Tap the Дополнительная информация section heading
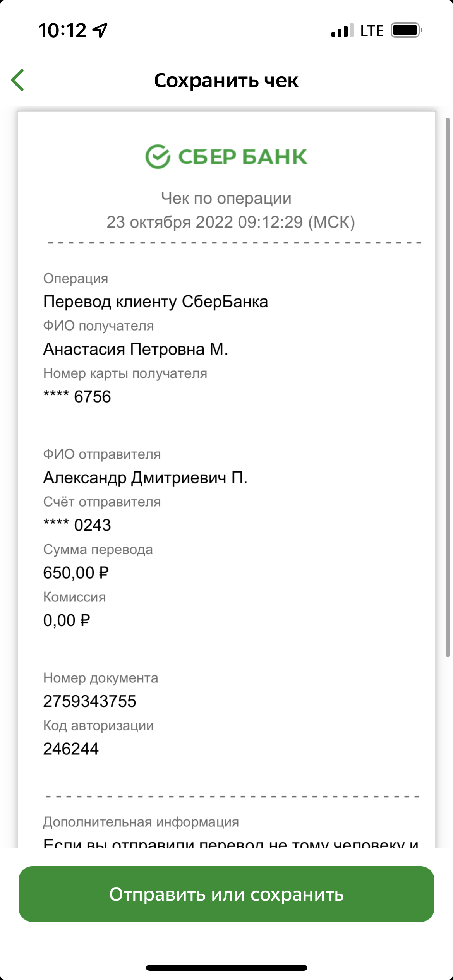Image resolution: width=453 pixels, height=980 pixels. click(x=141, y=821)
